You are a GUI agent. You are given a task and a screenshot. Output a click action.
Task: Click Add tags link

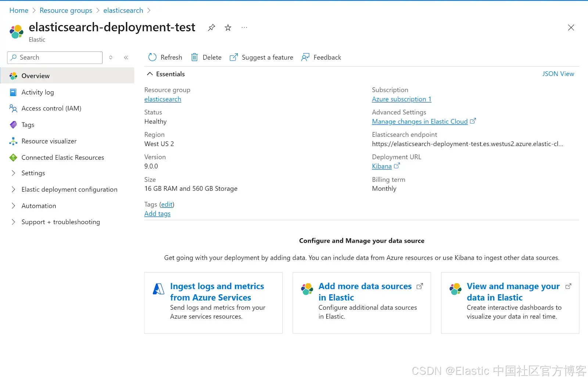(157, 214)
